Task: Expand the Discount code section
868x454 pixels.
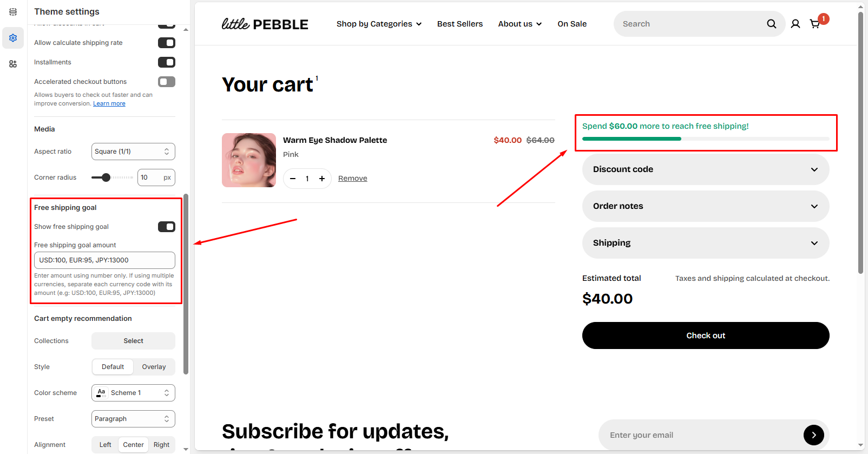Action: (x=705, y=169)
